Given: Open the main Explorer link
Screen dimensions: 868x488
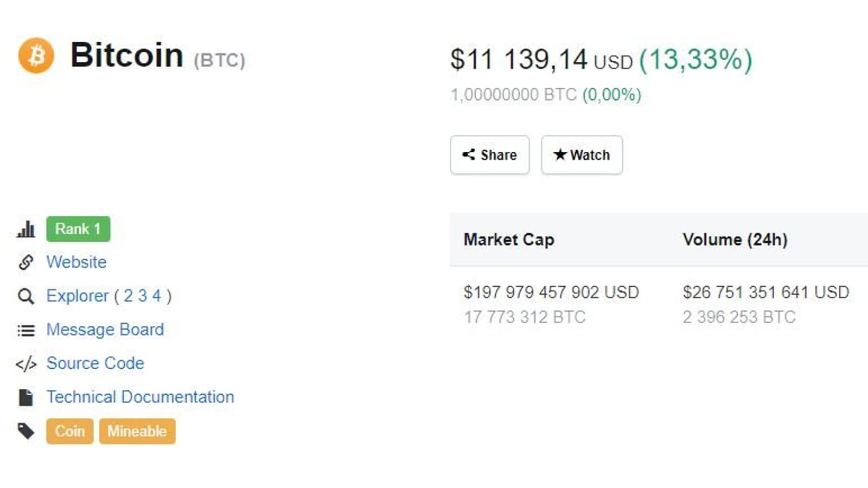Looking at the screenshot, I should [78, 296].
